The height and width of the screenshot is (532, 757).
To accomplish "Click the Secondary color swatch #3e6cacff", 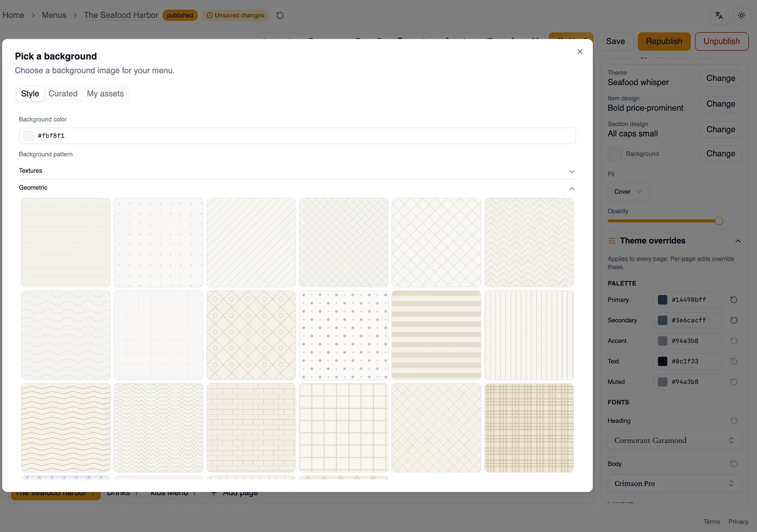I will point(662,320).
